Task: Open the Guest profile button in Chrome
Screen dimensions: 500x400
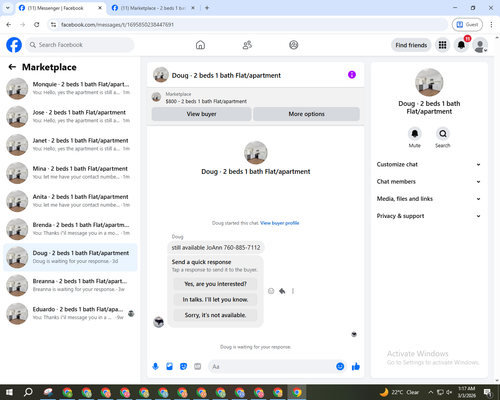Action: click(x=467, y=25)
